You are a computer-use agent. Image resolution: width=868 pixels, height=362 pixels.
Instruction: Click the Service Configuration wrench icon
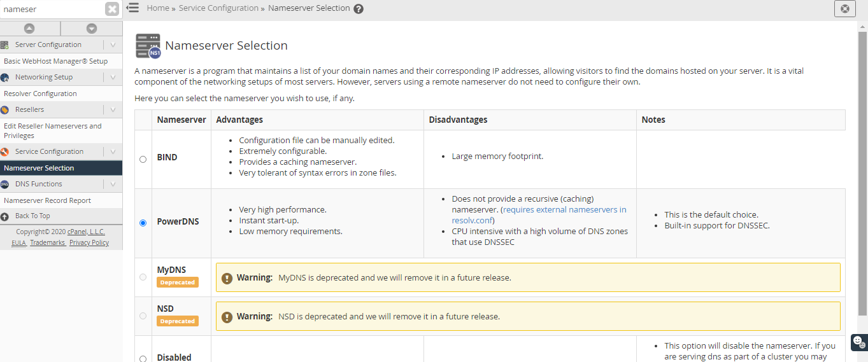click(x=5, y=152)
